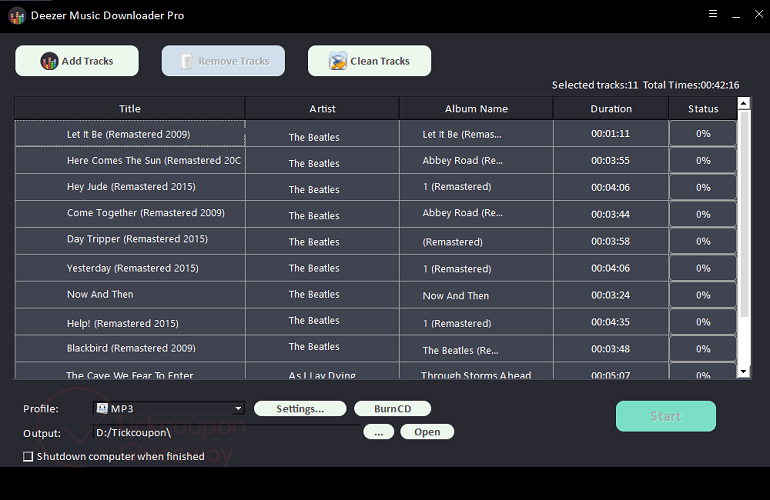This screenshot has width=770, height=500.
Task: Click the Add Tracks button
Action: (x=77, y=61)
